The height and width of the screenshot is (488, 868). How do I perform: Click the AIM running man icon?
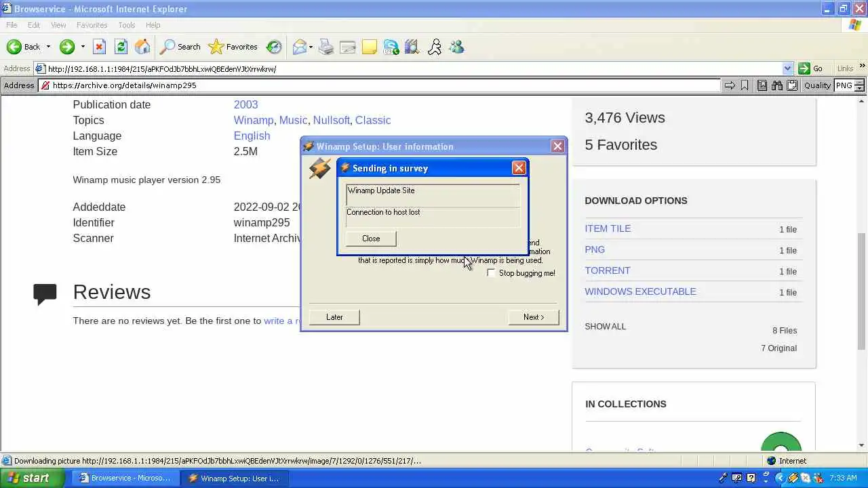click(x=435, y=47)
